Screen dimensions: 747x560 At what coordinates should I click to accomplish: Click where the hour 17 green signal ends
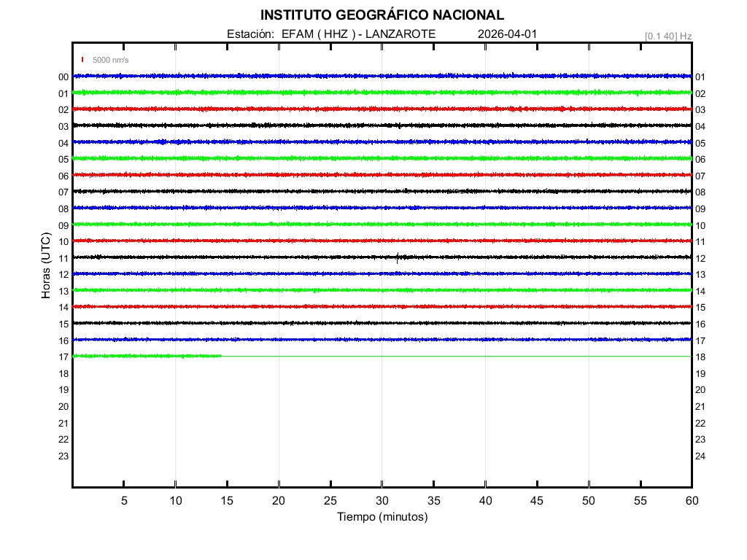click(x=221, y=356)
